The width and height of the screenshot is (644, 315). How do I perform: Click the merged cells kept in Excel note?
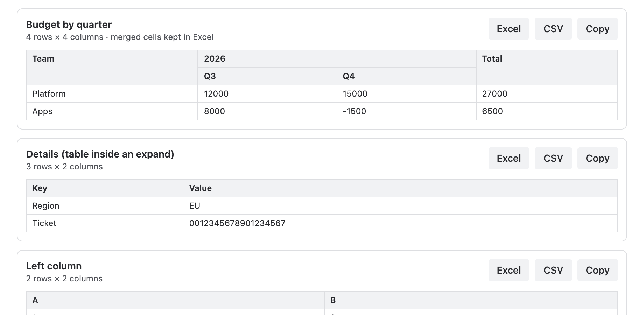(162, 37)
